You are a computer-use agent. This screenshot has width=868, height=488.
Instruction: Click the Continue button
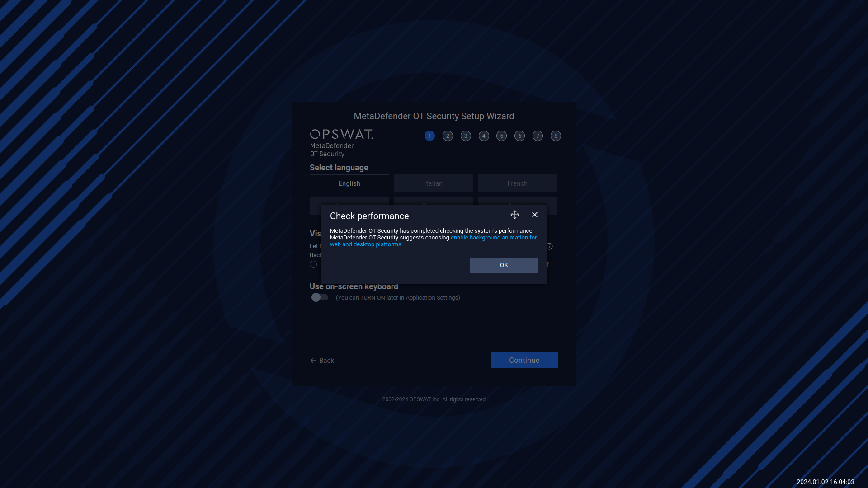pyautogui.click(x=524, y=360)
